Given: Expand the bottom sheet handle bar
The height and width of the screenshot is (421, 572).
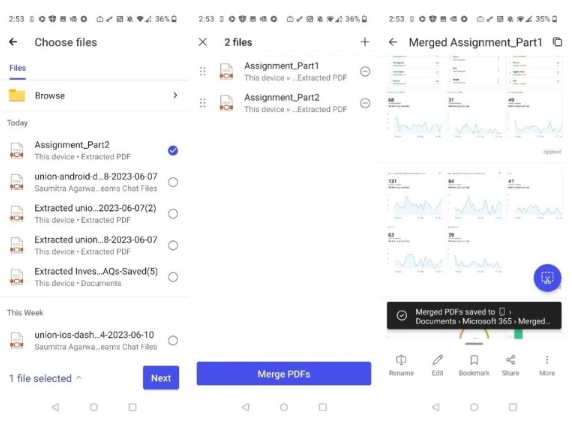Looking at the screenshot, I should tap(474, 344).
